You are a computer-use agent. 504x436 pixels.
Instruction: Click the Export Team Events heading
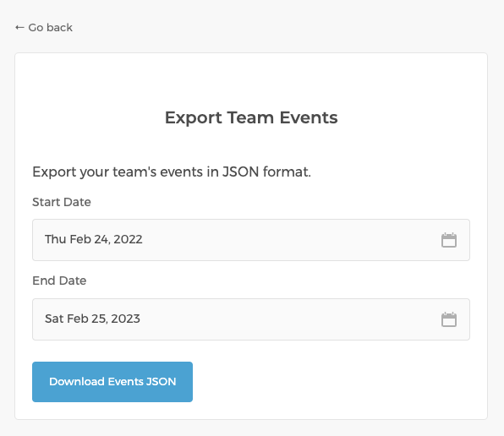[251, 117]
